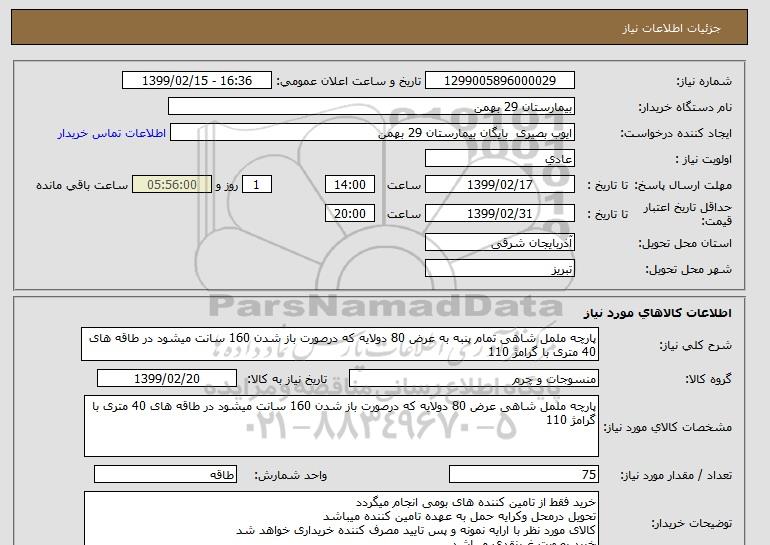
Task: Click the label تاریخ نیاز به کالا
Action: (x=286, y=379)
